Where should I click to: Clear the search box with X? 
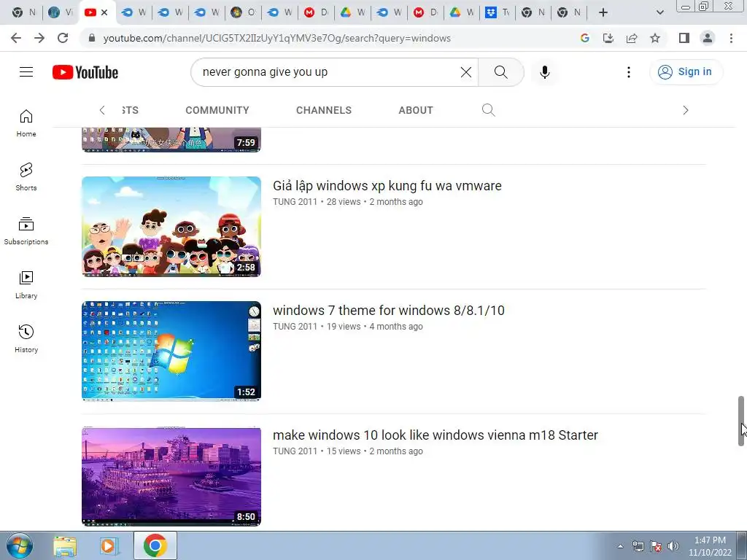466,72
